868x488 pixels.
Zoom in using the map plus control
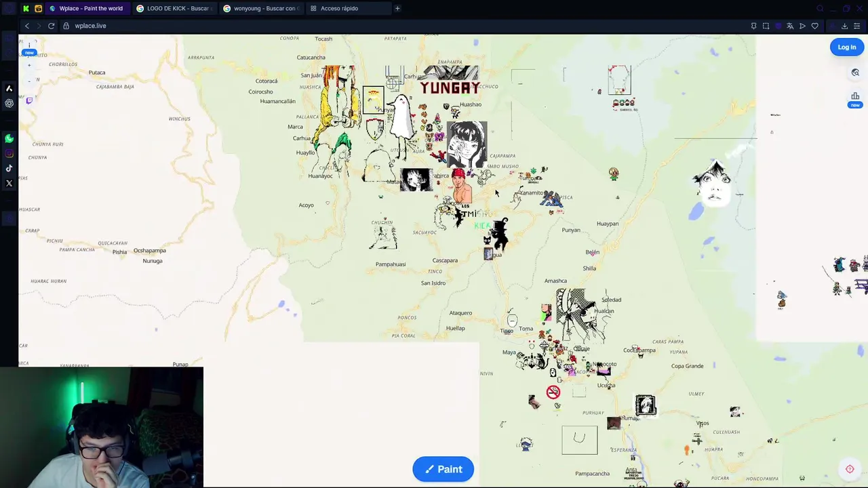tap(29, 65)
